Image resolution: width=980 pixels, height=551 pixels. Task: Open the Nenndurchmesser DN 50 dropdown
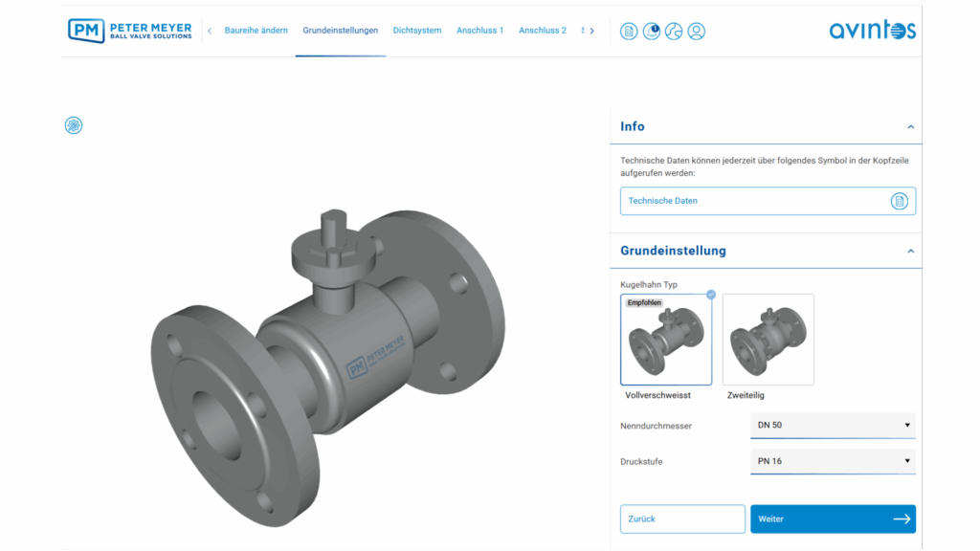point(833,425)
